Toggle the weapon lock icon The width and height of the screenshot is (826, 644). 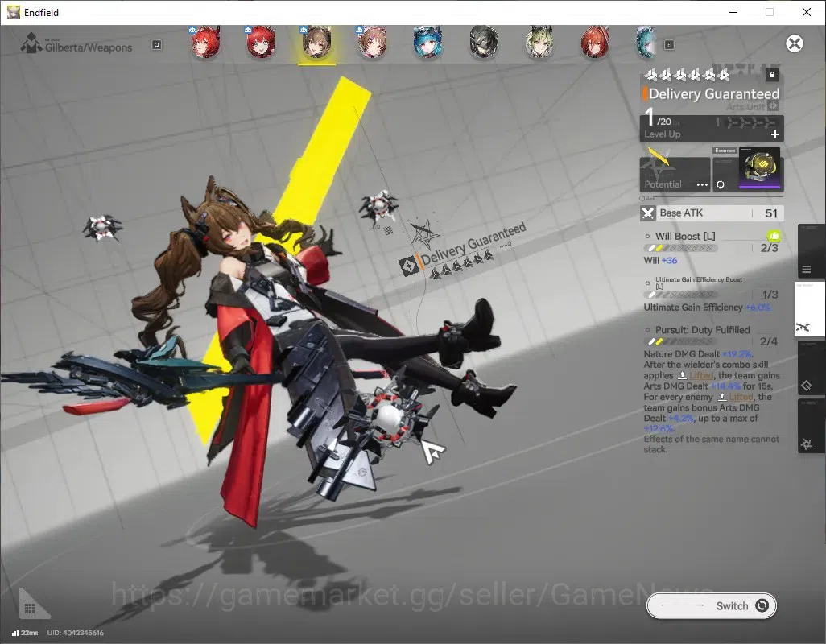click(772, 75)
